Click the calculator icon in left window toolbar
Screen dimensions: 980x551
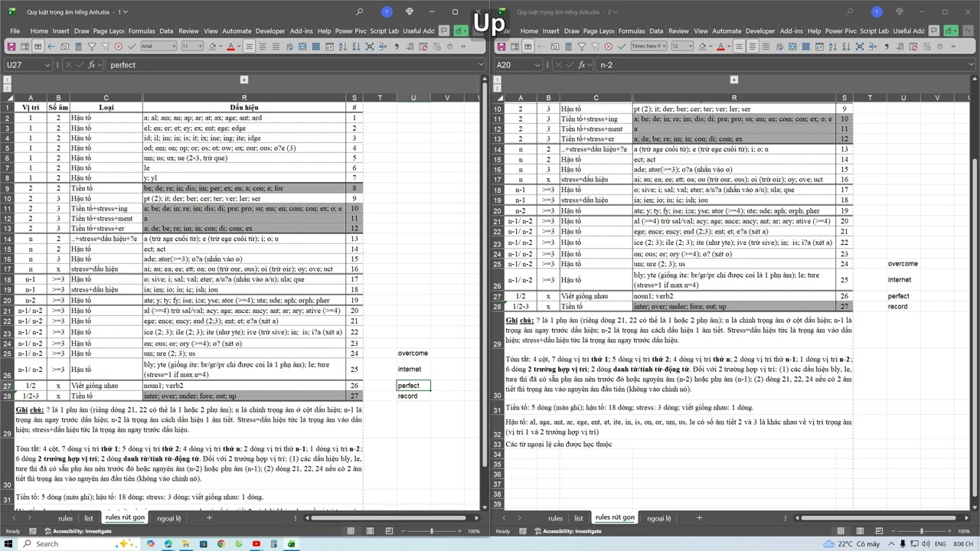pos(78,46)
